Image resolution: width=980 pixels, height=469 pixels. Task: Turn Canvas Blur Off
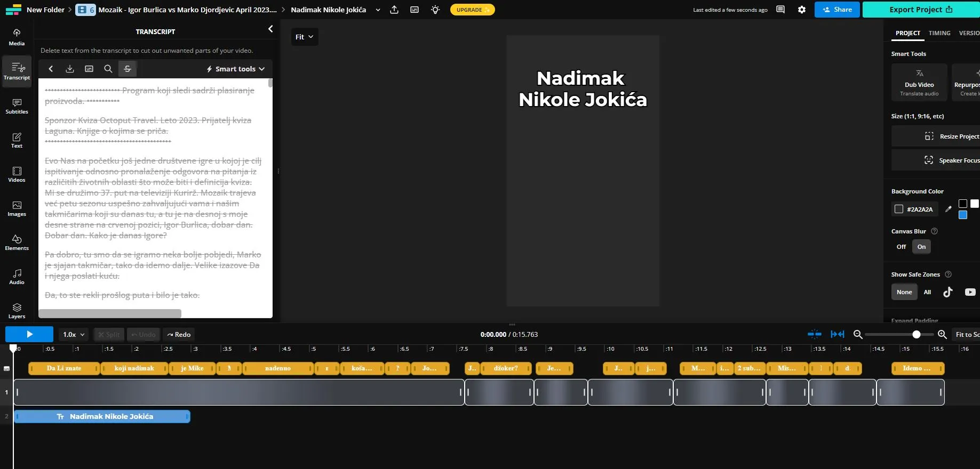tap(901, 247)
